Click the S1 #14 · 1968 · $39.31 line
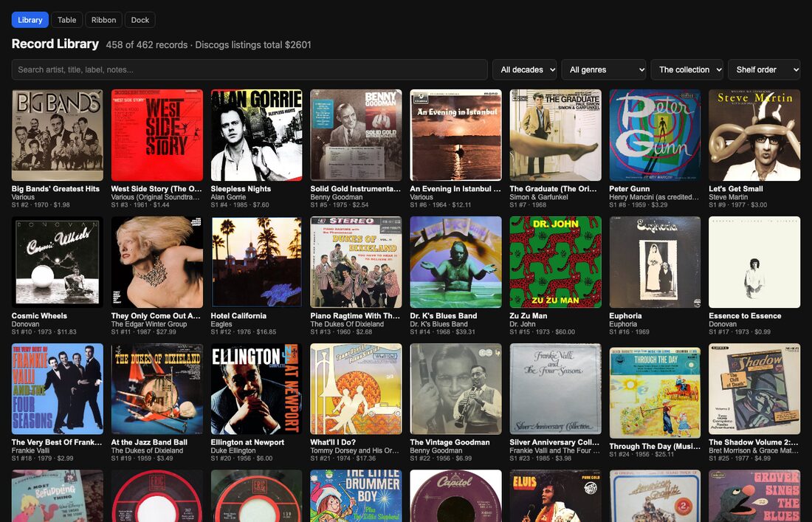 [442, 332]
